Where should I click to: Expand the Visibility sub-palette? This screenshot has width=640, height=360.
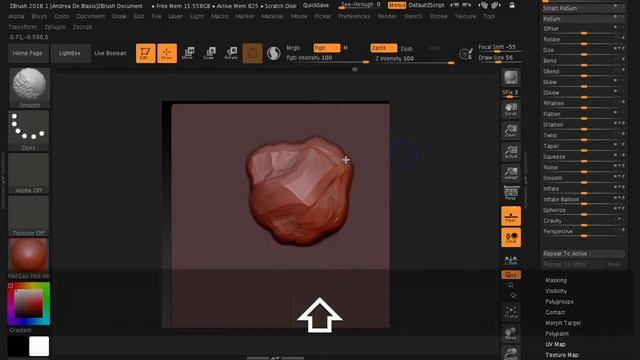(x=556, y=291)
